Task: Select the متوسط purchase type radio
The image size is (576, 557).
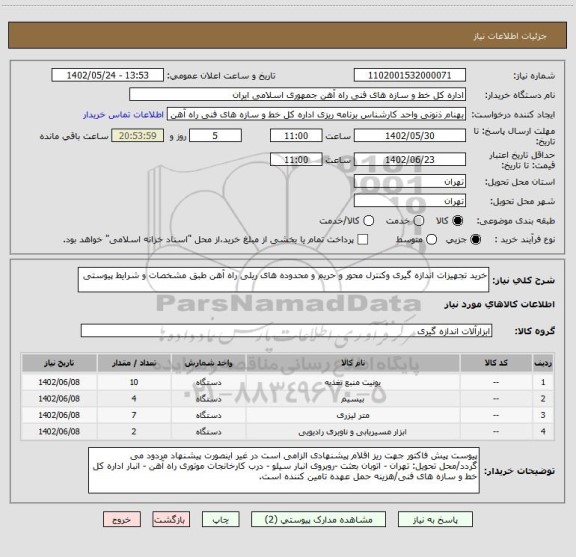Action: [x=431, y=240]
